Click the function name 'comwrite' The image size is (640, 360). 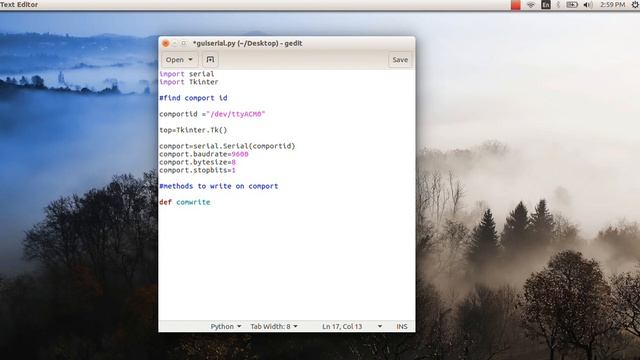193,202
